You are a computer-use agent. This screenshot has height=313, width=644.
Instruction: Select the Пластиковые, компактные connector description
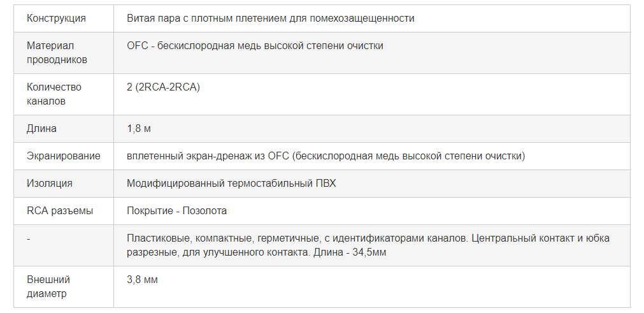[368, 245]
